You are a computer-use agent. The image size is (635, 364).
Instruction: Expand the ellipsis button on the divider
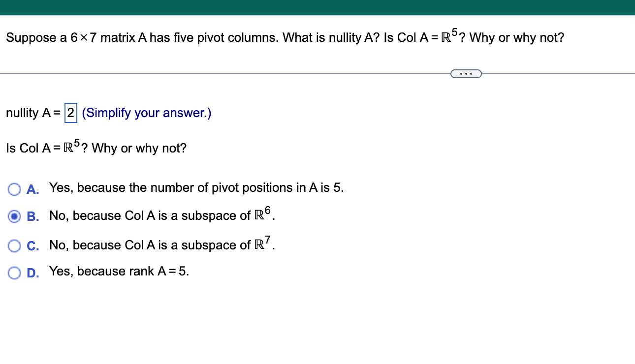(x=466, y=73)
